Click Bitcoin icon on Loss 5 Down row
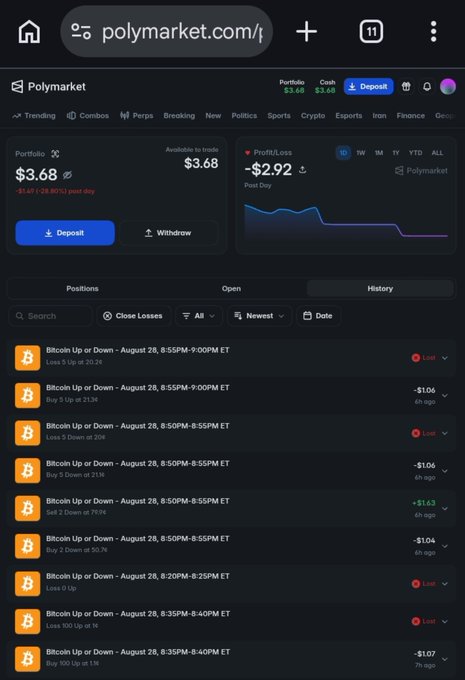Screen dimensions: 465x680 pyautogui.click(x=27, y=433)
